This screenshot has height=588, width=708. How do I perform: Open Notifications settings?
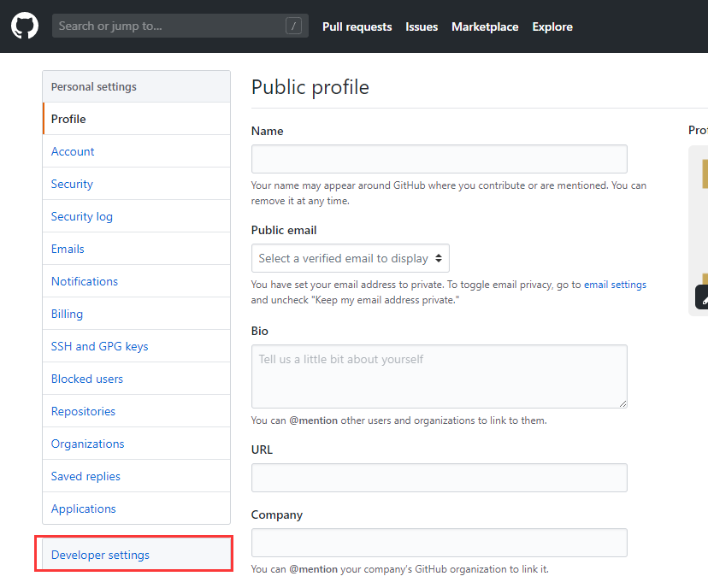[85, 281]
